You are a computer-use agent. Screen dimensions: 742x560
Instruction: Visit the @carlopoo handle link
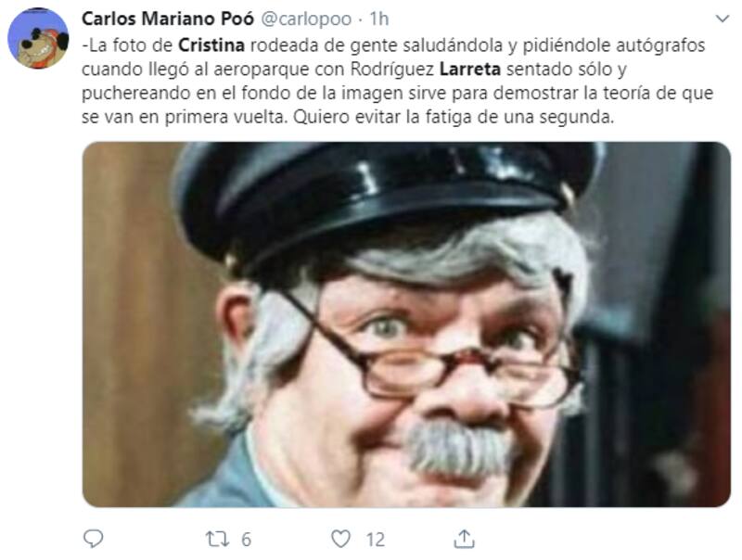[306, 19]
